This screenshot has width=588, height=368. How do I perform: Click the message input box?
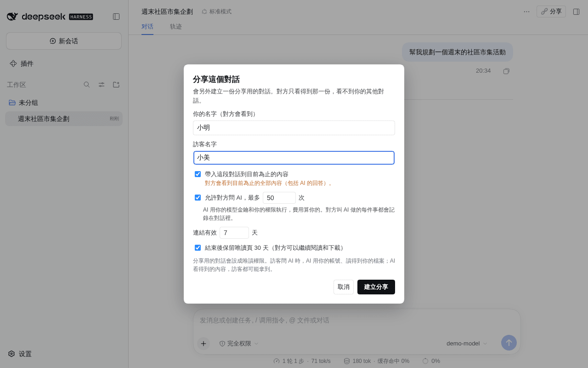click(357, 321)
